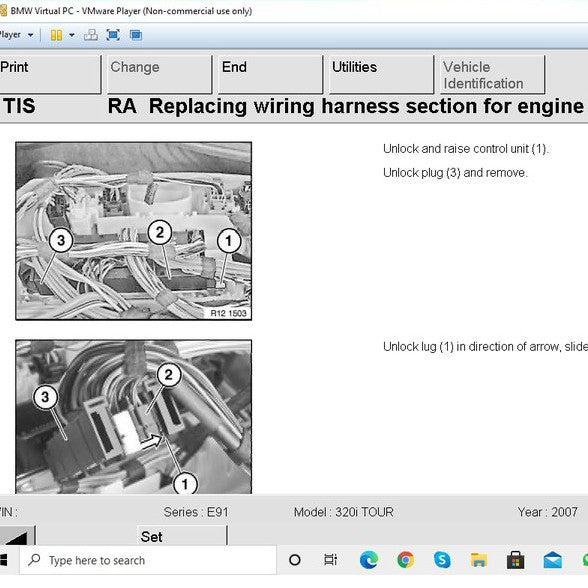Screen dimensions: 588x588
Task: Click the R12 1503 control unit image
Action: pyautogui.click(x=134, y=231)
